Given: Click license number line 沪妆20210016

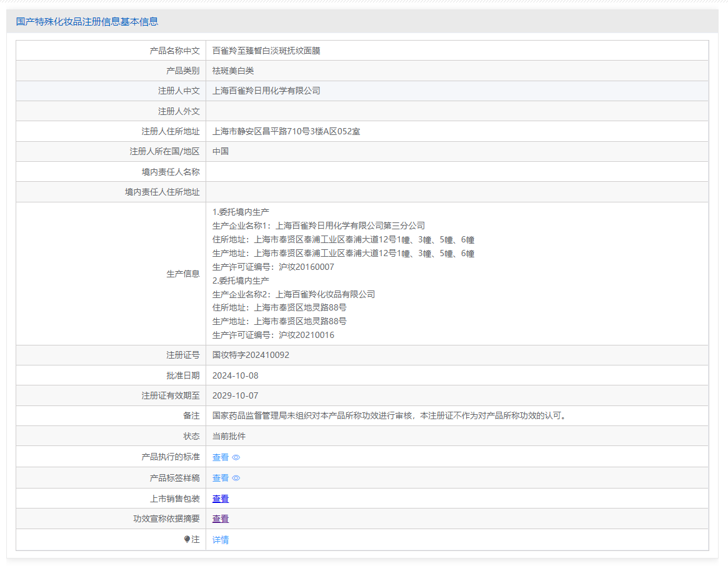Looking at the screenshot, I should click(273, 335).
